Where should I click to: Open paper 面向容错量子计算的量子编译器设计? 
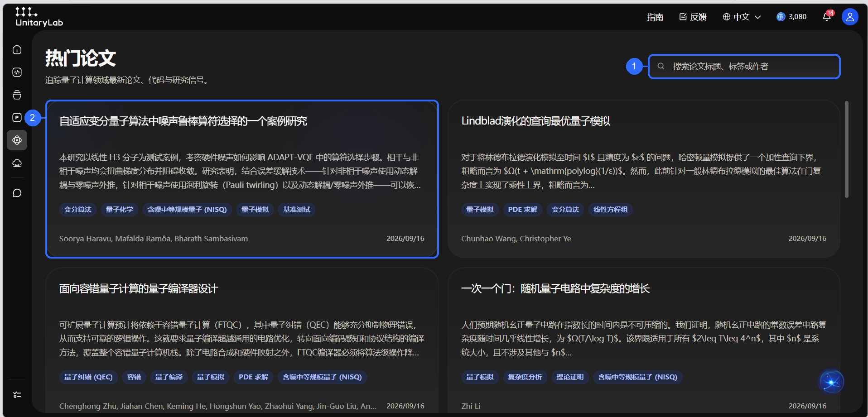pos(139,289)
